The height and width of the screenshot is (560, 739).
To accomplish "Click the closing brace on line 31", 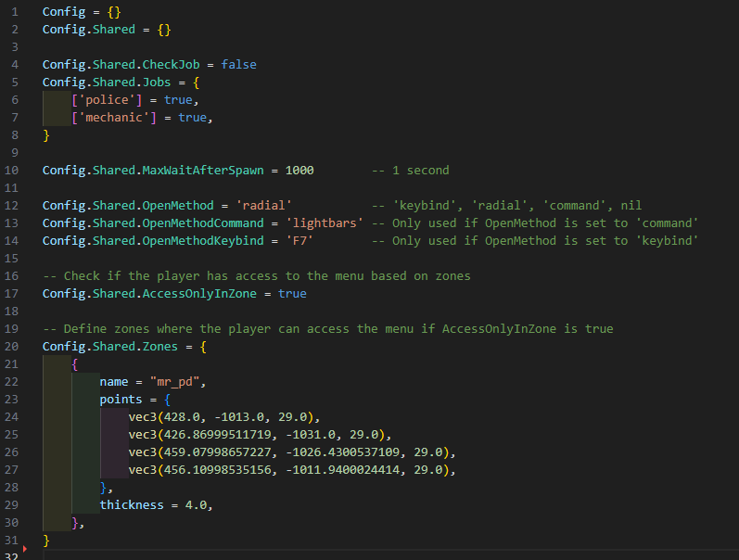I will pyautogui.click(x=46, y=541).
